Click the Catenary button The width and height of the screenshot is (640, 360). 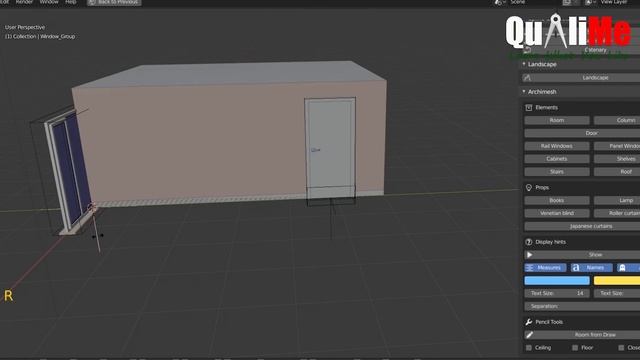(x=581, y=50)
